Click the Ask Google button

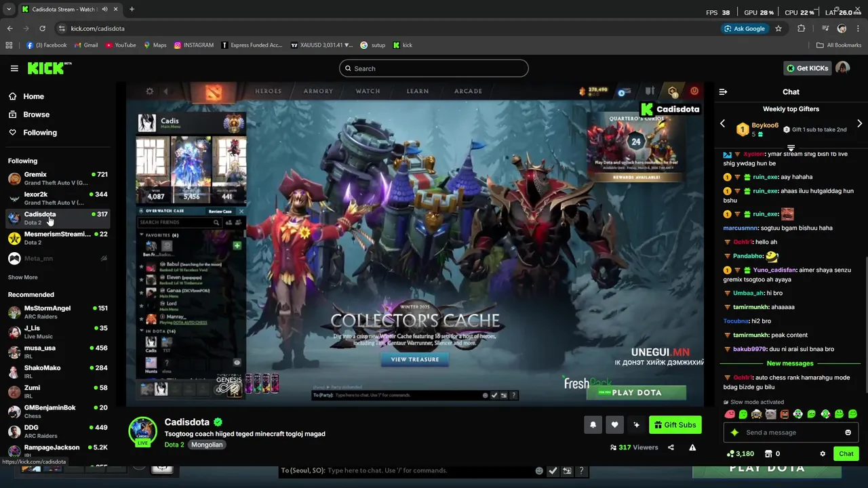tap(744, 28)
